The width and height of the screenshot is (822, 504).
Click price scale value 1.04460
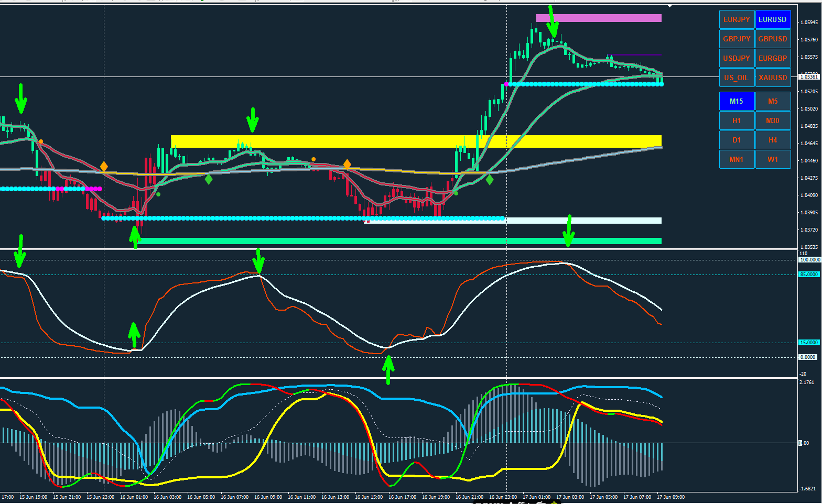point(809,161)
